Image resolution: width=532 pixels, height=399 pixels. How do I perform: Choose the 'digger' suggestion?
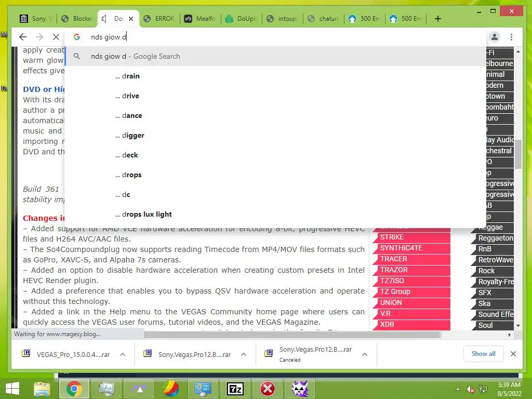[275, 136]
